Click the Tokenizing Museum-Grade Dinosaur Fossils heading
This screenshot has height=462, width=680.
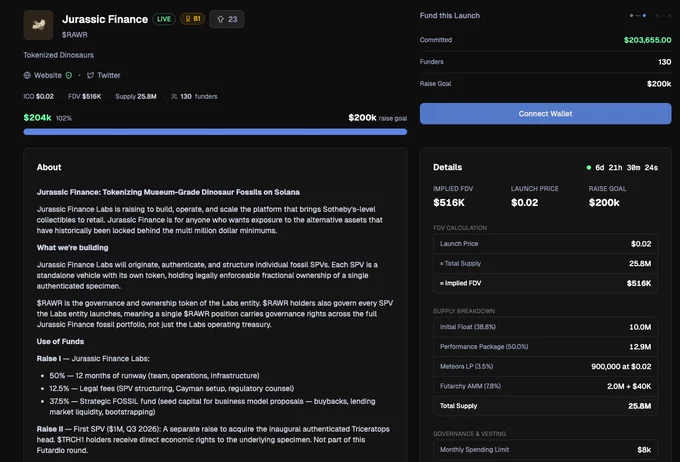pyautogui.click(x=168, y=192)
